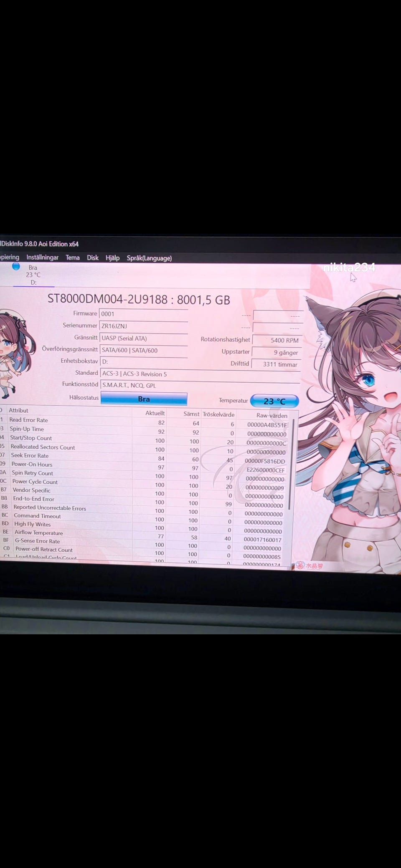
Task: Click the disk title ST8000DM004-2U9188 : 8001,5 GB
Action: [x=139, y=299]
